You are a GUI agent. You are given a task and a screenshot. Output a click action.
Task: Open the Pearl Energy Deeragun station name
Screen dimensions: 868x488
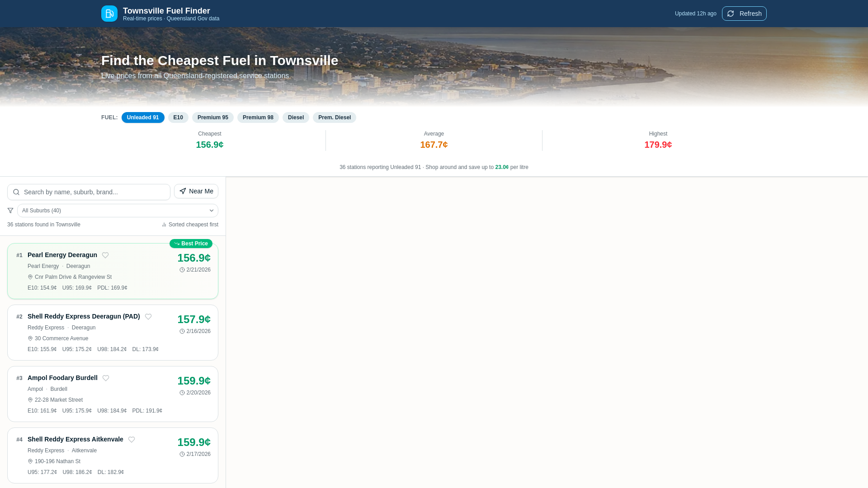[62, 255]
